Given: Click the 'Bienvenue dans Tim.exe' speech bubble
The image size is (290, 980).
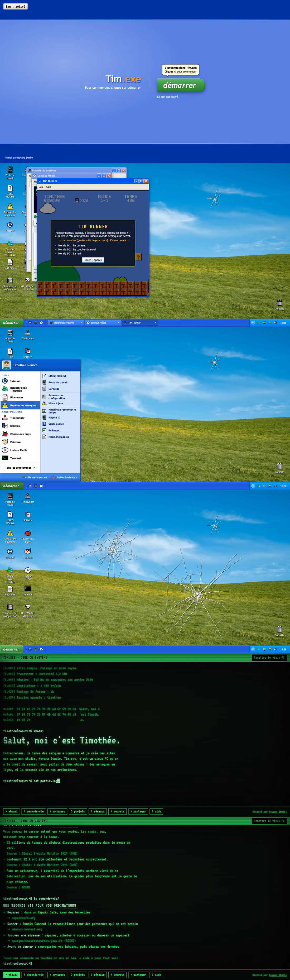Looking at the screenshot, I should pos(181,70).
